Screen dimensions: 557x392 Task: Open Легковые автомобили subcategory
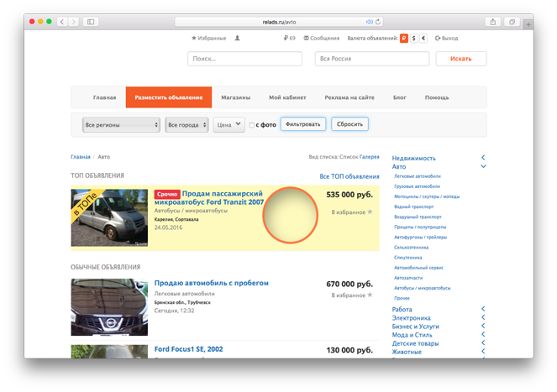(418, 176)
